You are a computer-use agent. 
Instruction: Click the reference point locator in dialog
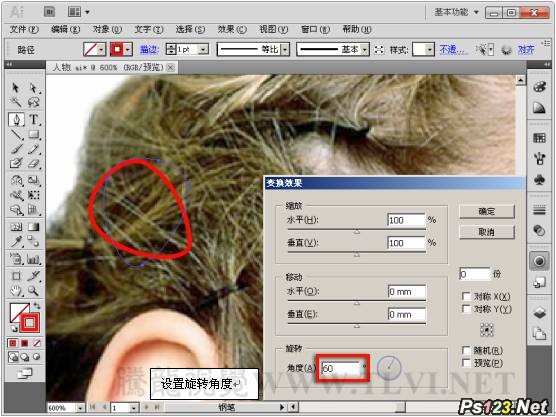486,330
